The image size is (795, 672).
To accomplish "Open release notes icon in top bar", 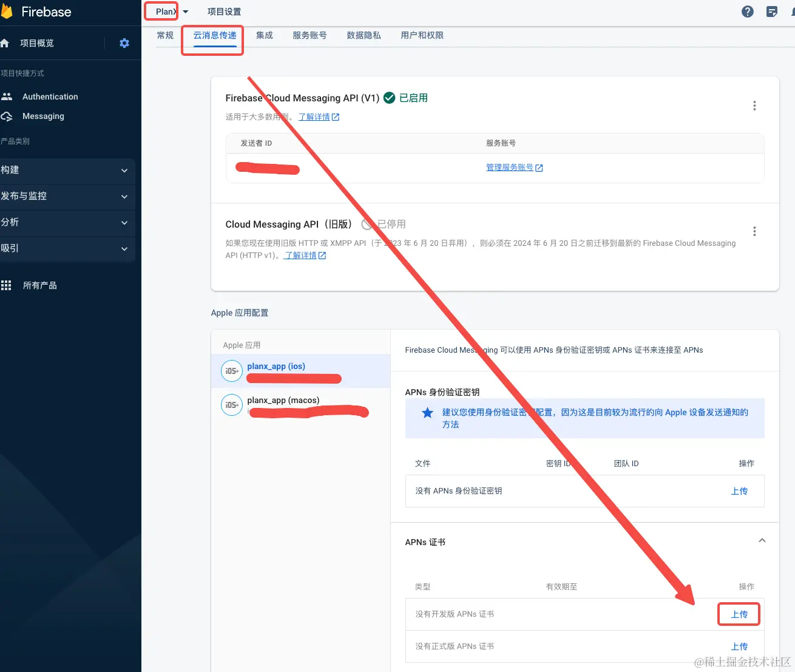I will 772,12.
